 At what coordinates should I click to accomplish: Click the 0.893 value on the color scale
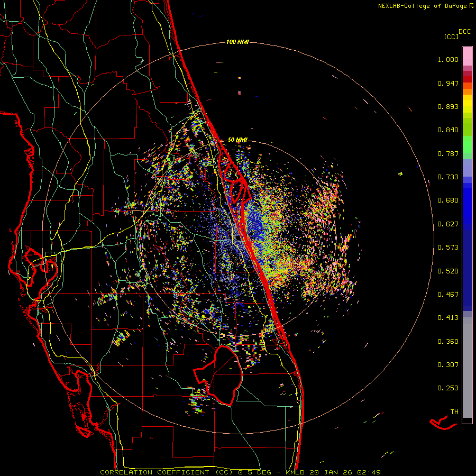(x=448, y=106)
